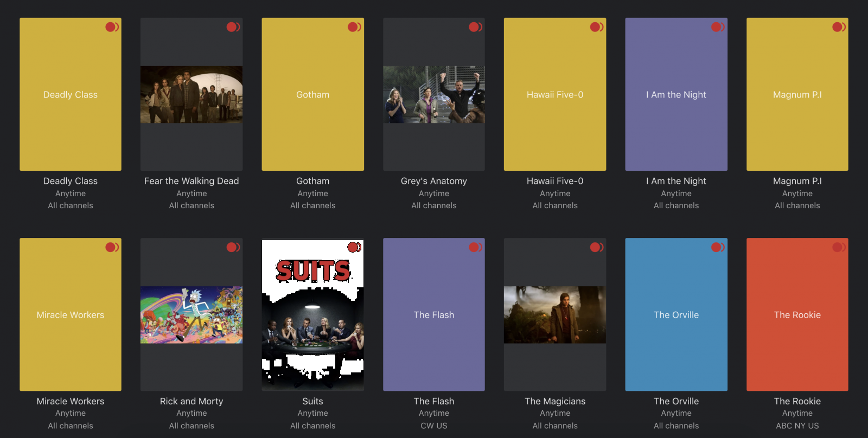Viewport: 868px width, 438px height.
Task: Click the recording icon on Fear the Walking Dead
Action: pyautogui.click(x=233, y=27)
